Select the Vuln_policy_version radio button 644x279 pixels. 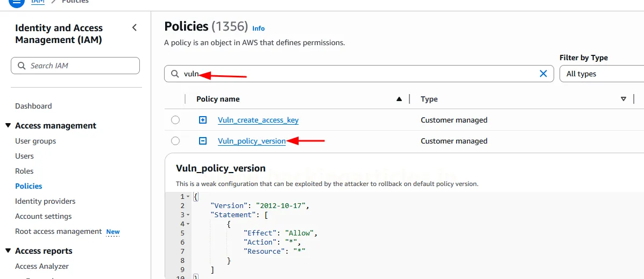(x=175, y=141)
